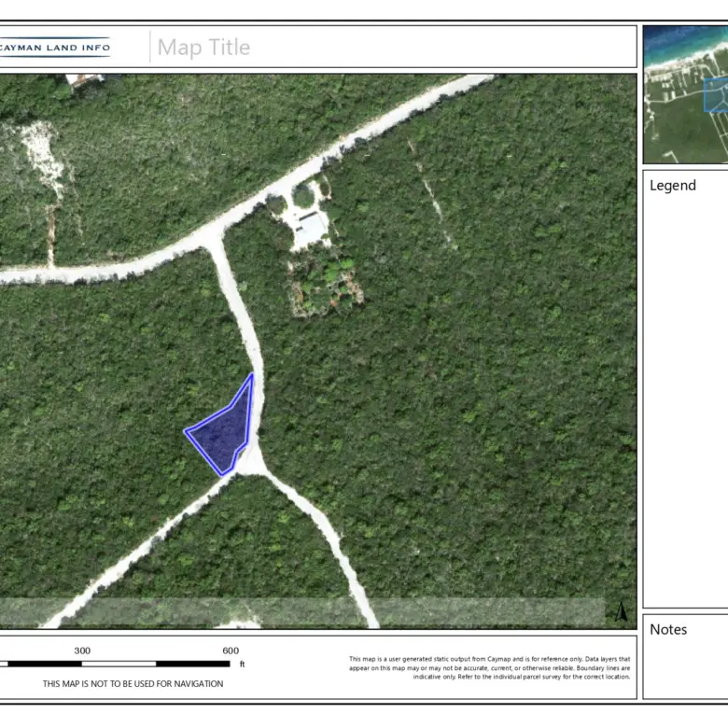Viewport: 728px width, 728px height.
Task: Click the 600 scale bar label
Action: coord(231,651)
